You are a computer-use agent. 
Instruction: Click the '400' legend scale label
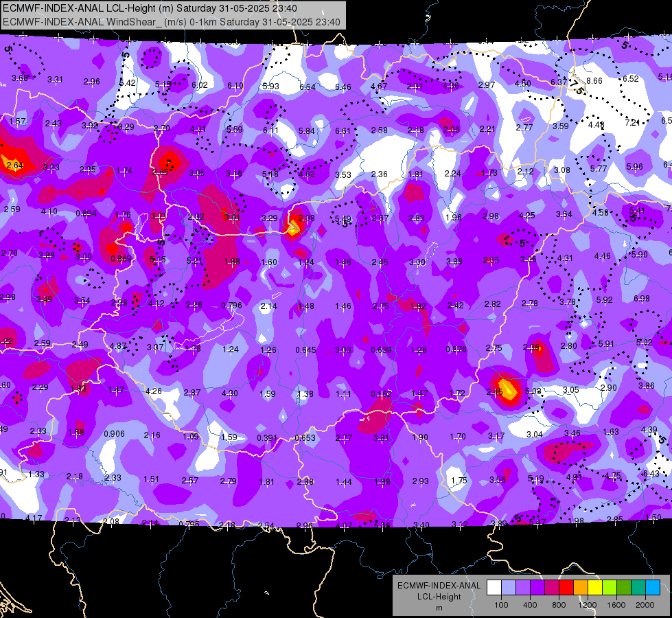pos(530,605)
